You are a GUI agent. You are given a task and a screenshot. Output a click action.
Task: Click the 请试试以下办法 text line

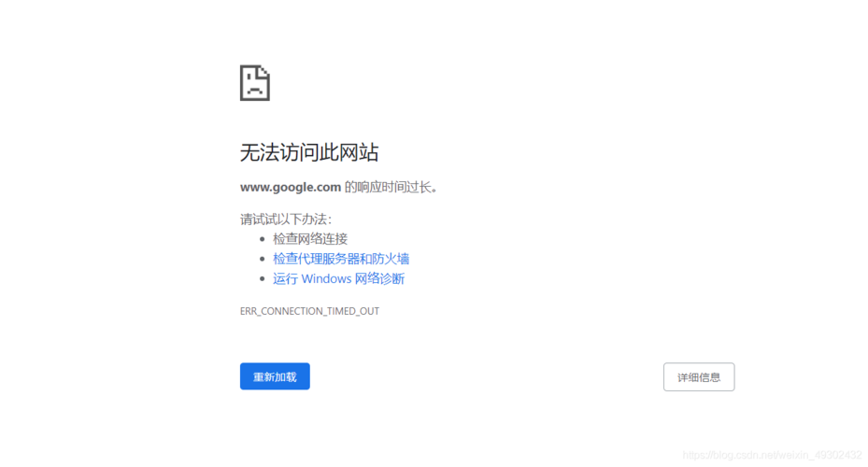(x=286, y=219)
